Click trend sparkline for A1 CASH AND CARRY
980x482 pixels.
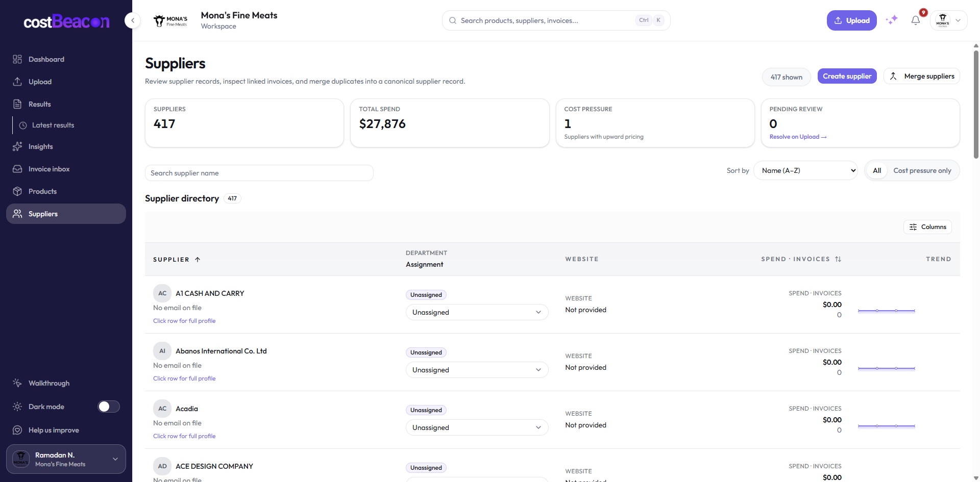(887, 311)
